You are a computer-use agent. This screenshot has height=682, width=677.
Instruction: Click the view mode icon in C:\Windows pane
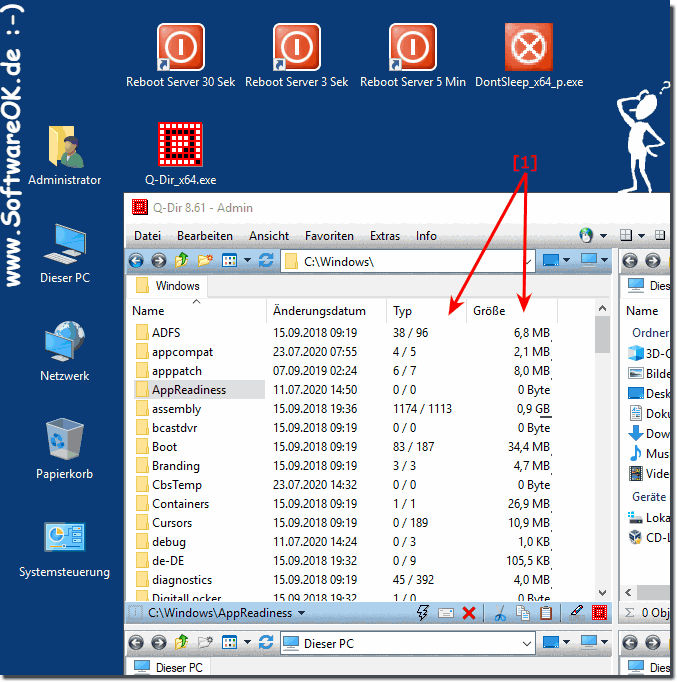click(x=229, y=261)
